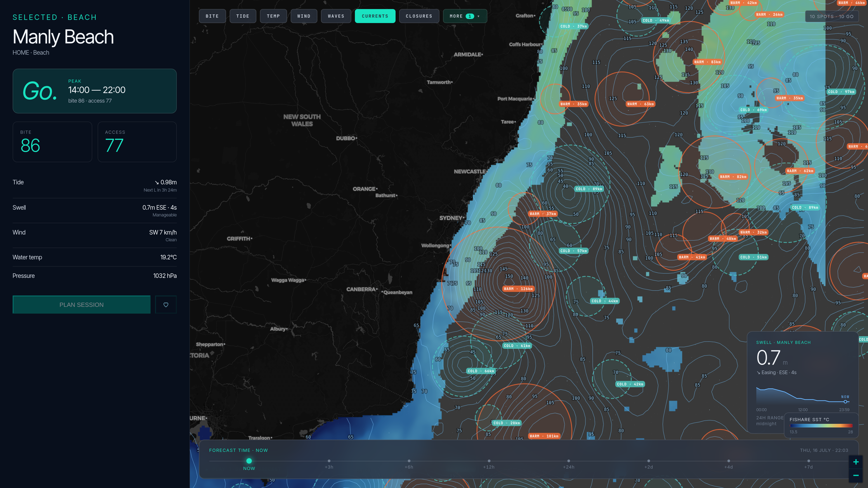Select the COLD · 69km eddy label
868x488 pixels.
[754, 110]
